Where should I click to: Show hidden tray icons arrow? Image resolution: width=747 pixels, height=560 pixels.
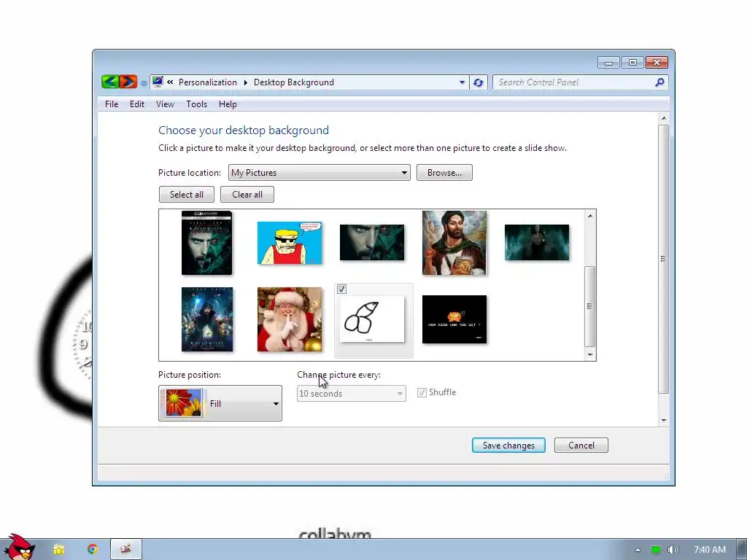coord(638,550)
